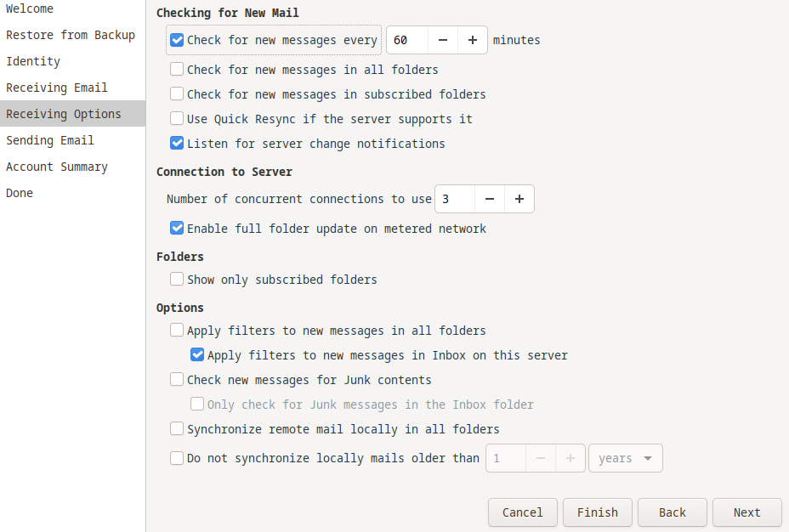Go to the Identity step in sidebar
This screenshot has height=532, width=789.
click(x=33, y=61)
